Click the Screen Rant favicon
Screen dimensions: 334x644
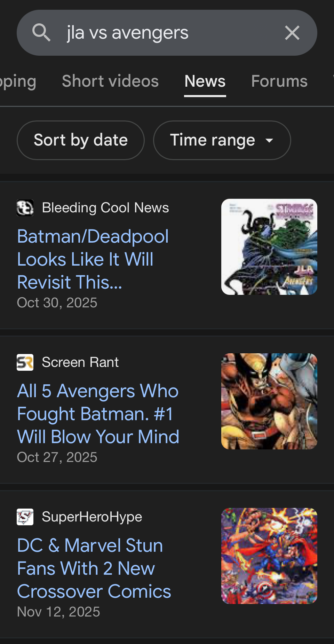pyautogui.click(x=25, y=362)
